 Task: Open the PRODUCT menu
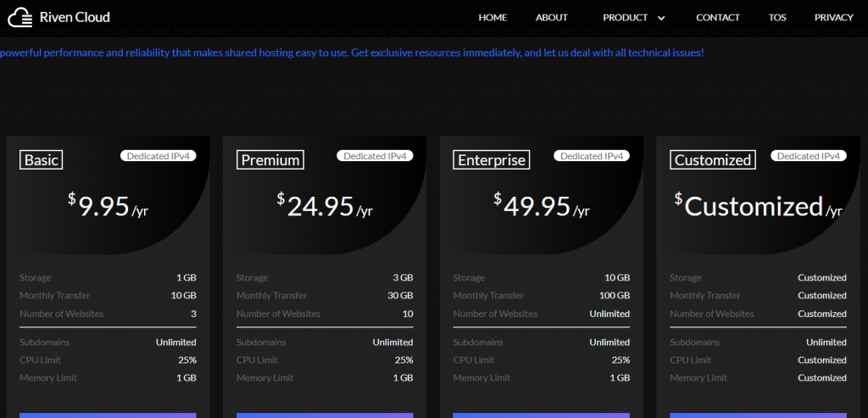pyautogui.click(x=625, y=17)
